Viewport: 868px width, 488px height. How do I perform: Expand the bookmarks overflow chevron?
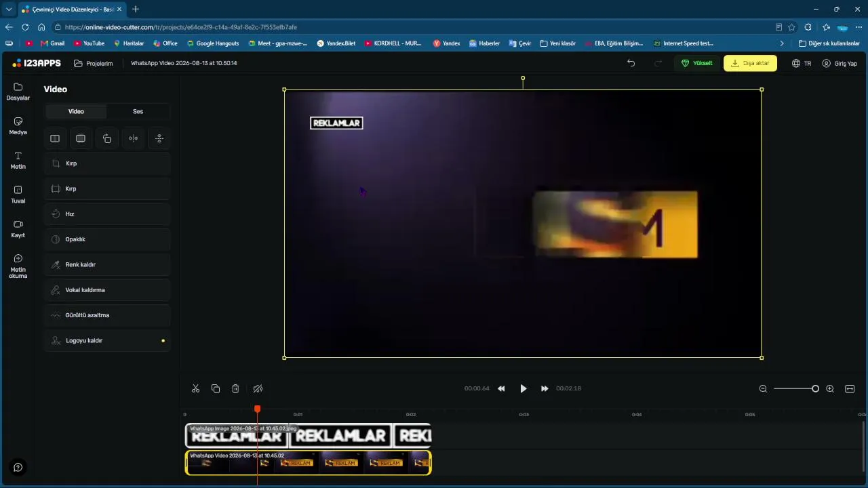782,43
